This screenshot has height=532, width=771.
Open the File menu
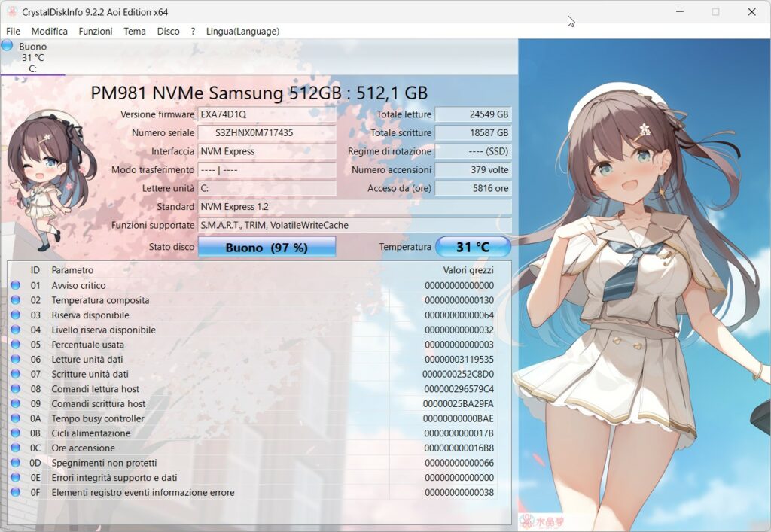pyautogui.click(x=13, y=31)
